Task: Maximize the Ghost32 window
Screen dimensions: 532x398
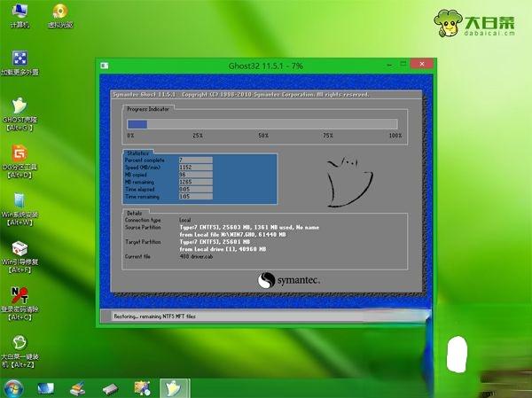Action: click(x=403, y=64)
